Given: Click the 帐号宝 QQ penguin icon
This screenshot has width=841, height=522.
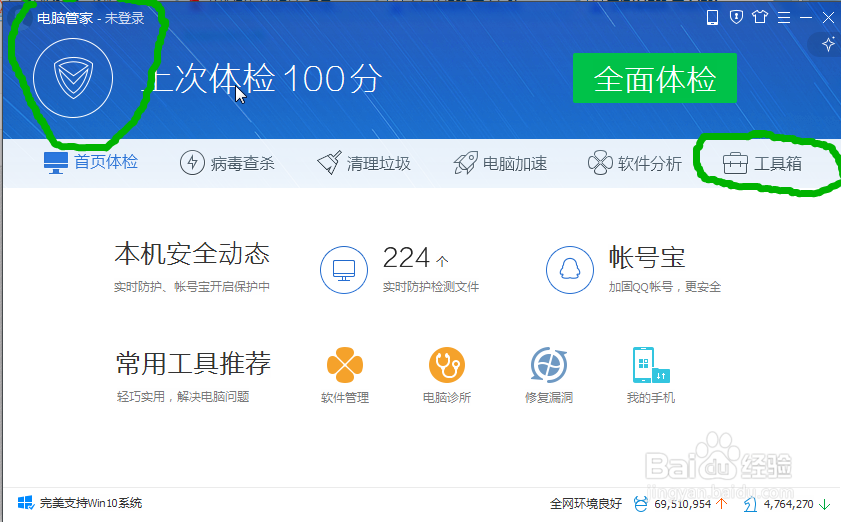Looking at the screenshot, I should pyautogui.click(x=570, y=269).
